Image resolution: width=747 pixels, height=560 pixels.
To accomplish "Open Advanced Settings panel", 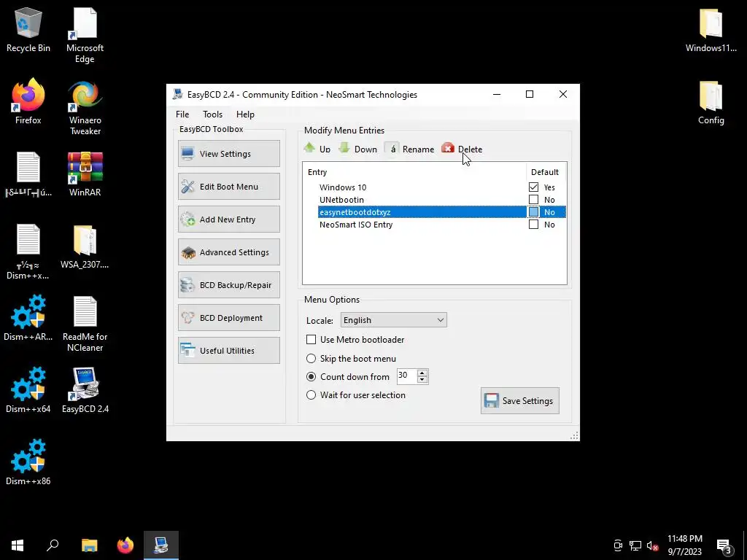I will [x=228, y=252].
